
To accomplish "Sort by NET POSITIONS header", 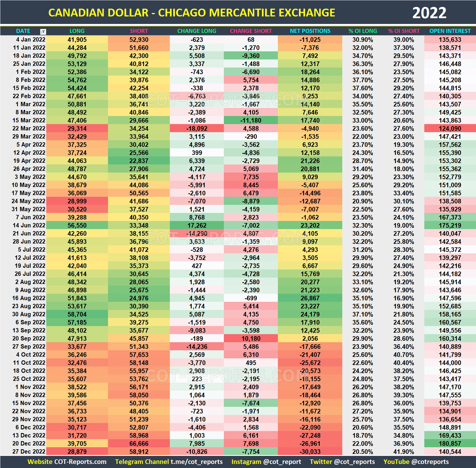I will click(x=310, y=31).
